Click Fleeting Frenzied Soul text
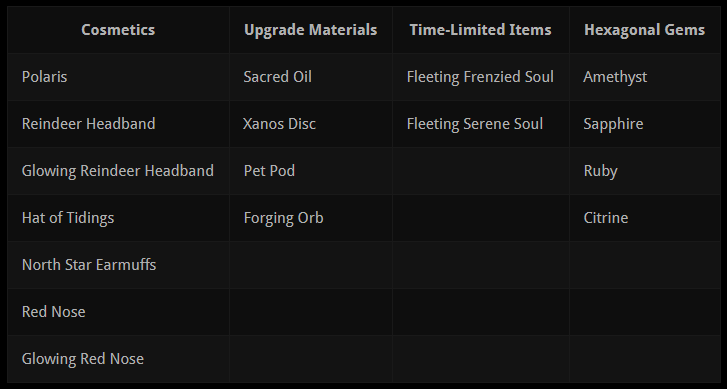 point(480,77)
